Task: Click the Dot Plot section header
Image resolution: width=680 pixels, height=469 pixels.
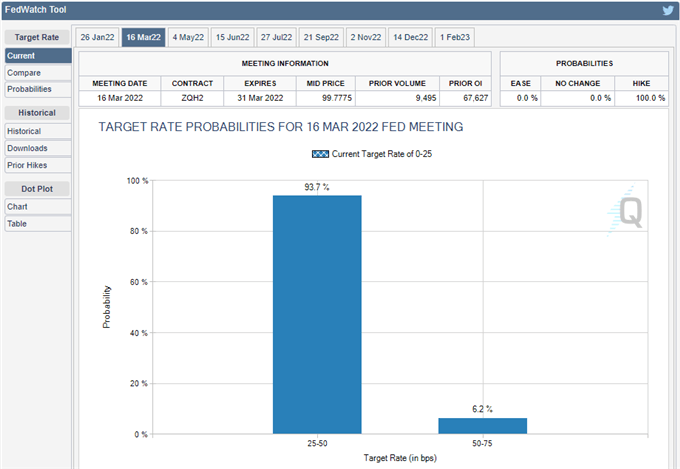Action: (37, 189)
